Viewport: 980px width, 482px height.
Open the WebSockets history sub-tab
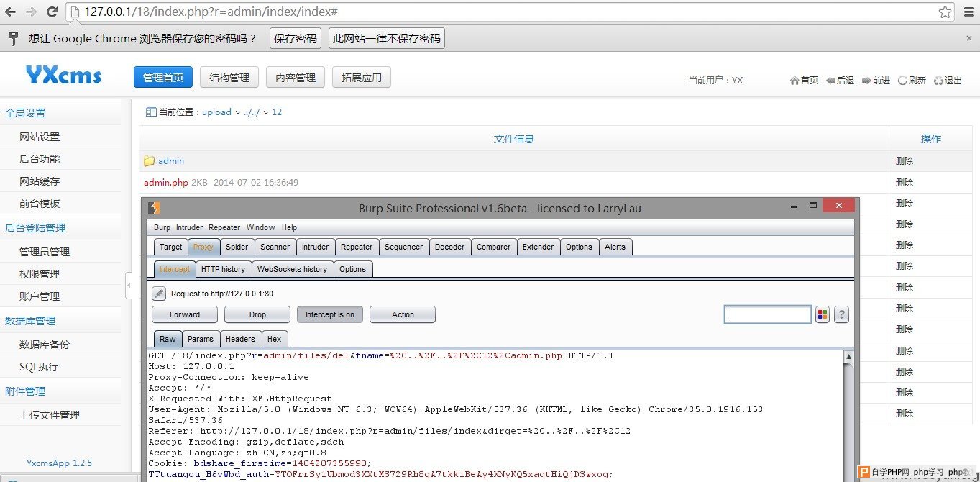pos(292,269)
